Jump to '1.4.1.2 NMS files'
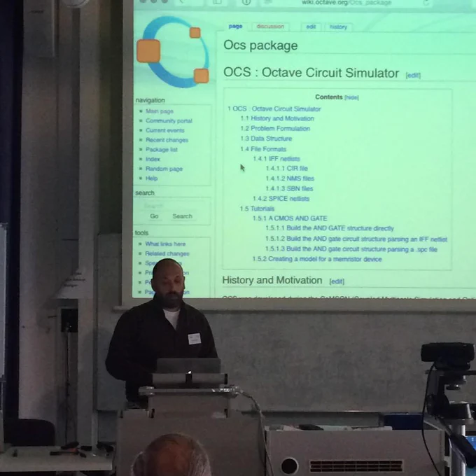476x476 pixels. [x=290, y=178]
